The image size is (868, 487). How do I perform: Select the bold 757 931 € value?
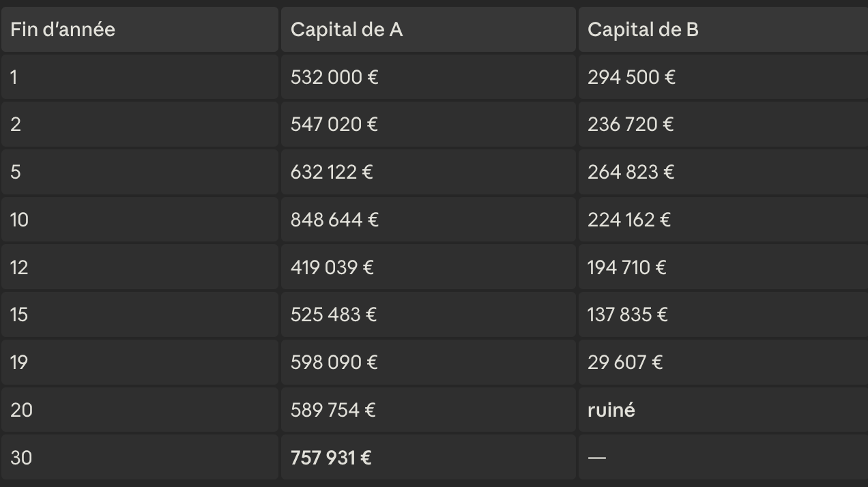[x=331, y=458]
